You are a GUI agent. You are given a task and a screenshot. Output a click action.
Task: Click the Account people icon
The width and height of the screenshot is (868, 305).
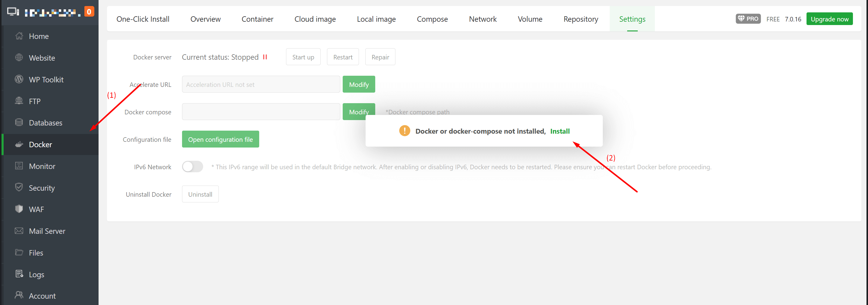(x=19, y=295)
